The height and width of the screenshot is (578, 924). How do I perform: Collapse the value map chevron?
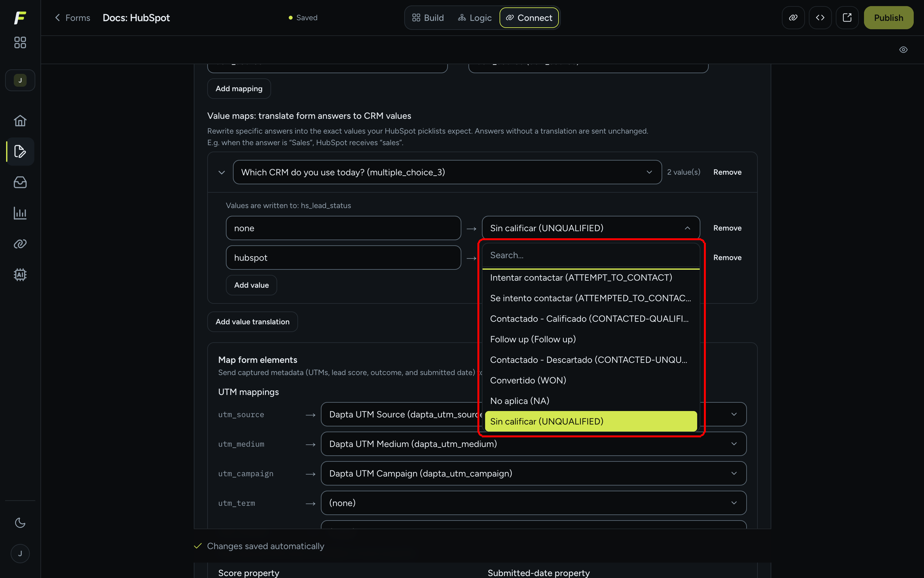(x=221, y=172)
